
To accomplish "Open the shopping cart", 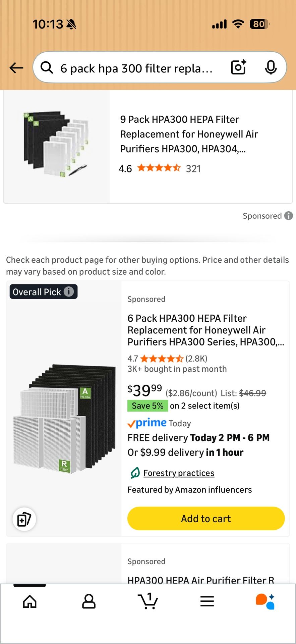I will click(x=148, y=601).
